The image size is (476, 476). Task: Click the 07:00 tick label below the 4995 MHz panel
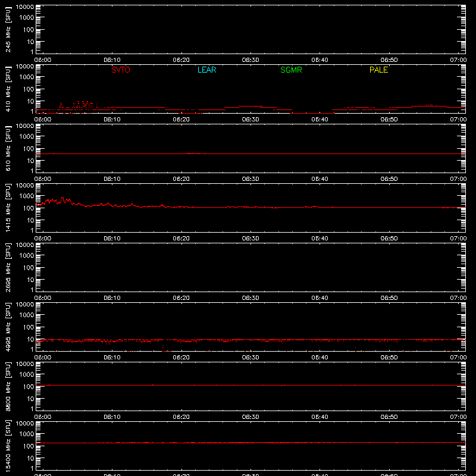[x=458, y=358]
